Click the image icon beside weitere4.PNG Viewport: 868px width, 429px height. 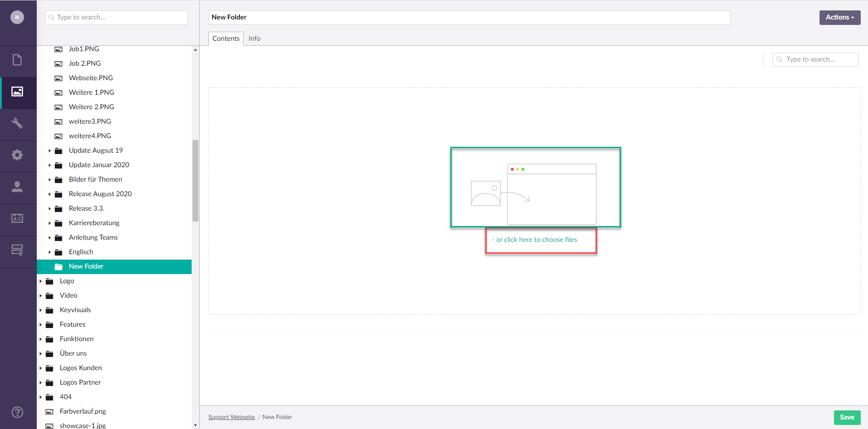coord(58,136)
